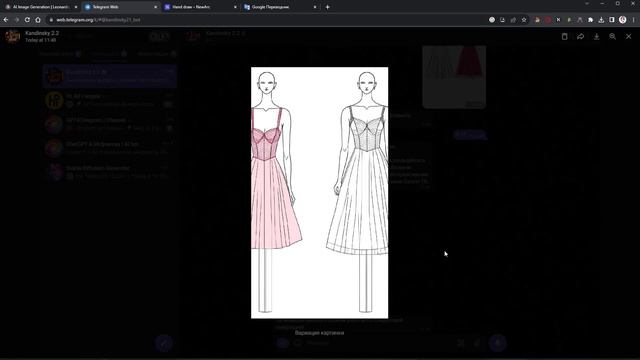Forward the opened image to another chat

pyautogui.click(x=580, y=37)
